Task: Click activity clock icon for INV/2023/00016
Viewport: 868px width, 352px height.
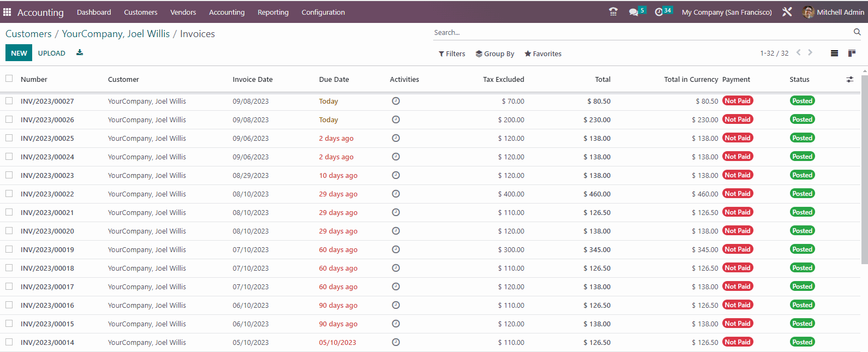Action: point(396,305)
